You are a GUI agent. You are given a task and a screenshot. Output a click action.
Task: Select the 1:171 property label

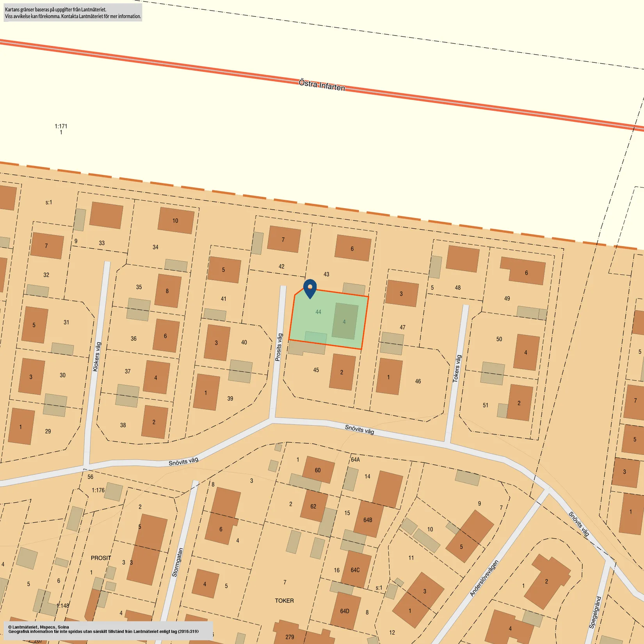(x=61, y=126)
